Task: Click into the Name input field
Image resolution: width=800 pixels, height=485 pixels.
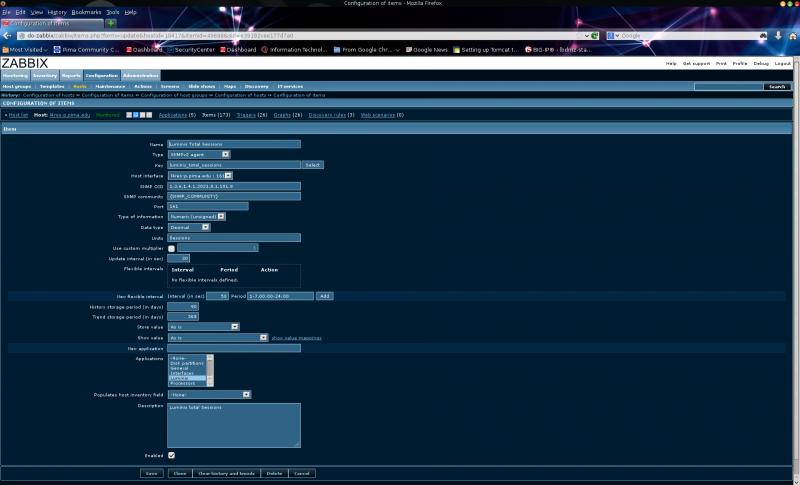Action: (x=234, y=144)
